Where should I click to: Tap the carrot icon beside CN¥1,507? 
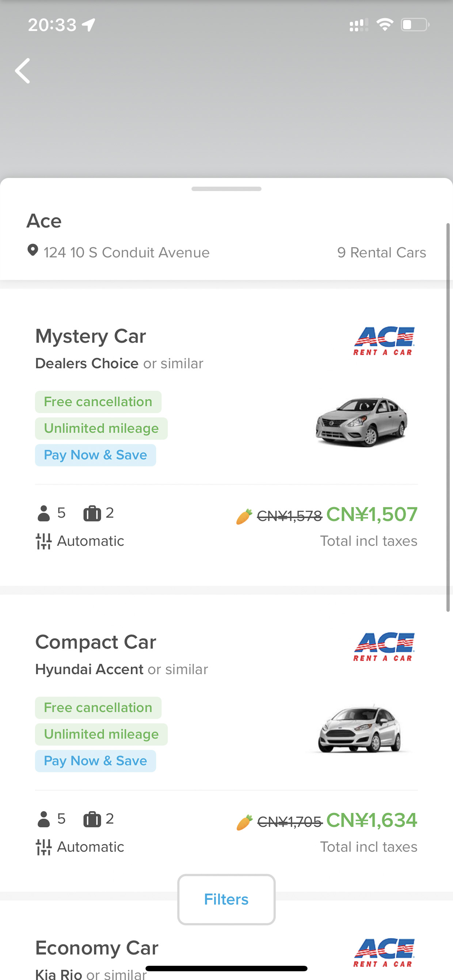244,516
